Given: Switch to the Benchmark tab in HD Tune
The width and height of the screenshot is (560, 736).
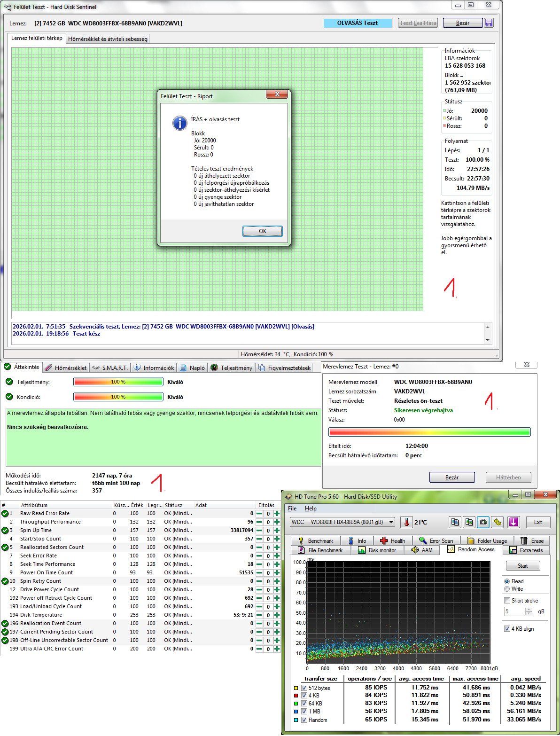Looking at the screenshot, I should [x=315, y=541].
